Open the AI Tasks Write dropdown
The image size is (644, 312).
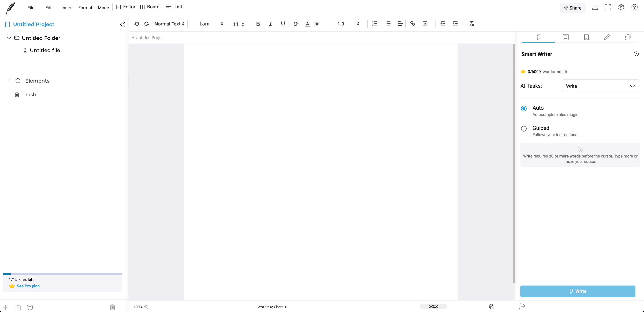click(600, 86)
